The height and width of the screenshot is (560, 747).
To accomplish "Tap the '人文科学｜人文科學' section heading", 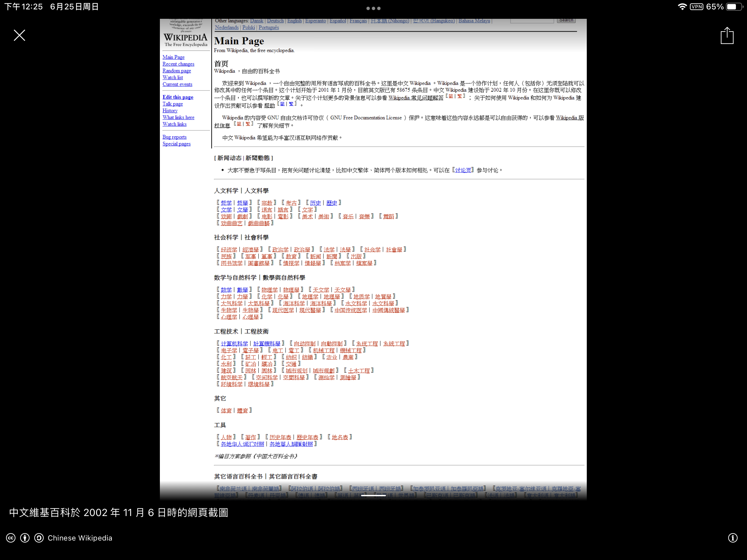I will pyautogui.click(x=241, y=191).
